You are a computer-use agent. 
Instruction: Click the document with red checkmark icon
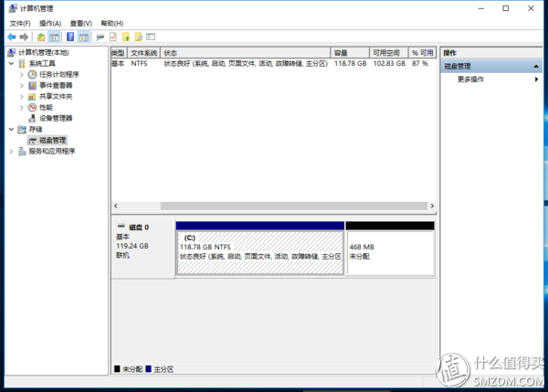point(113,37)
